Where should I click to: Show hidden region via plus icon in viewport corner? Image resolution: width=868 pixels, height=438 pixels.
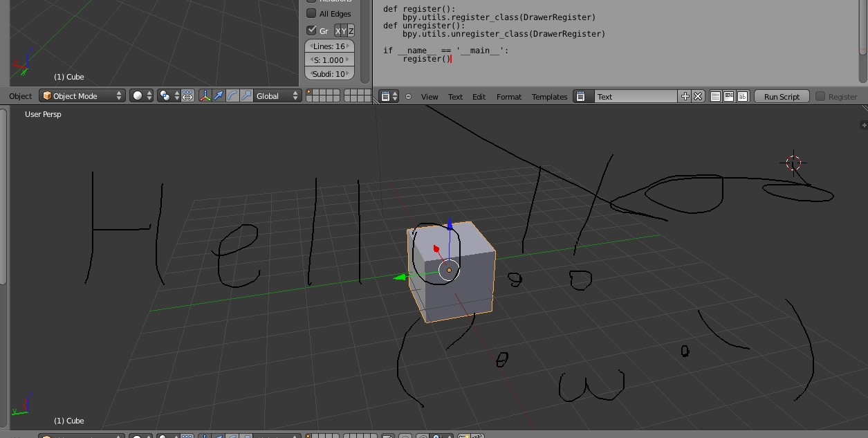(863, 125)
